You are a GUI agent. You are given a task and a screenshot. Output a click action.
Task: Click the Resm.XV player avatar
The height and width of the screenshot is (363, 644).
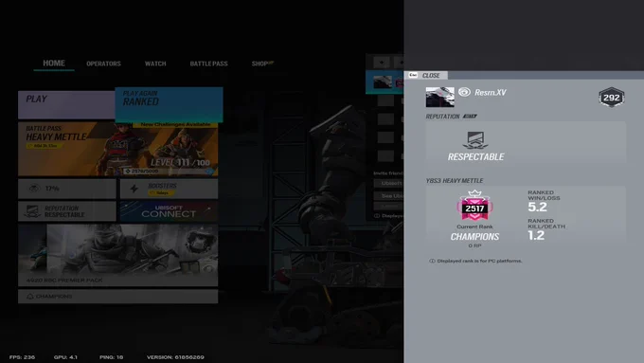pyautogui.click(x=439, y=97)
